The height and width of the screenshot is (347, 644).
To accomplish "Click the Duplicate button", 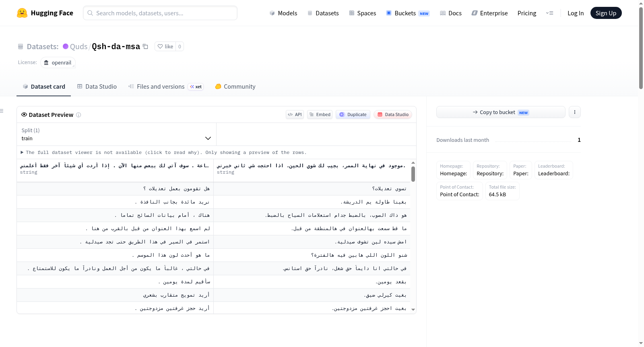I will [353, 114].
